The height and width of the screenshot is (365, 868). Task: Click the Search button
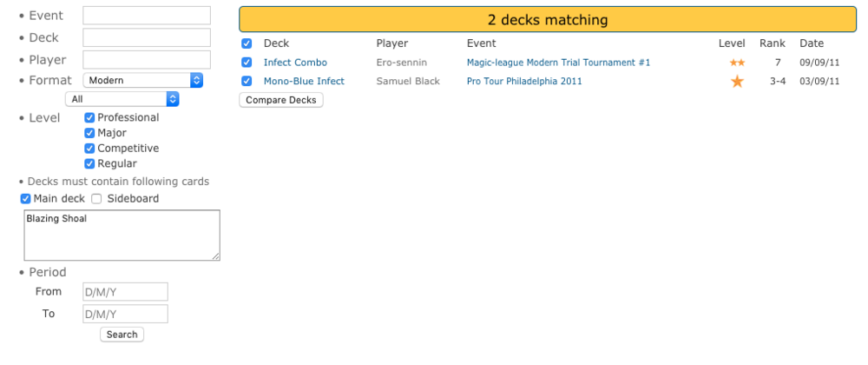coord(122,335)
